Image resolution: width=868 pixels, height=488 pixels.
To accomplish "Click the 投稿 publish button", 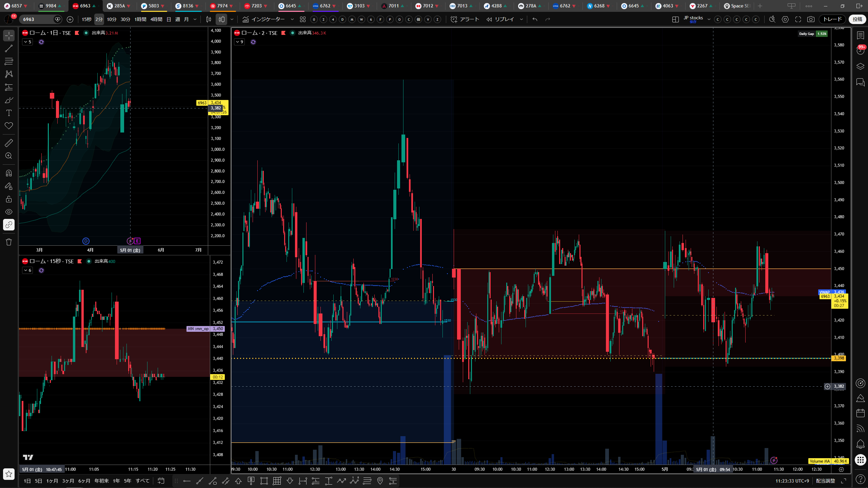I will click(857, 19).
